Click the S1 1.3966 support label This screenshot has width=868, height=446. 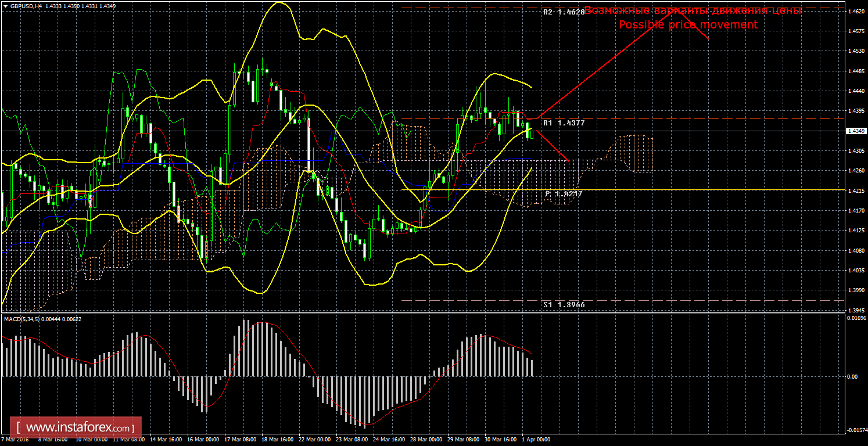click(564, 304)
